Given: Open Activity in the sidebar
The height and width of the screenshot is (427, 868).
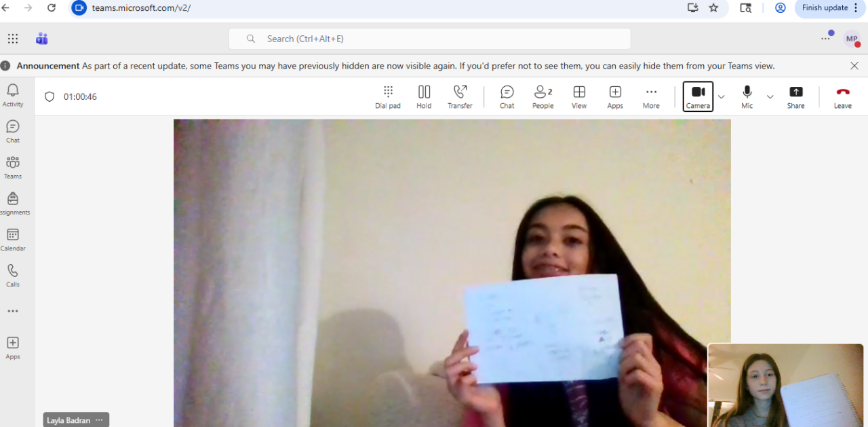Looking at the screenshot, I should click(13, 95).
